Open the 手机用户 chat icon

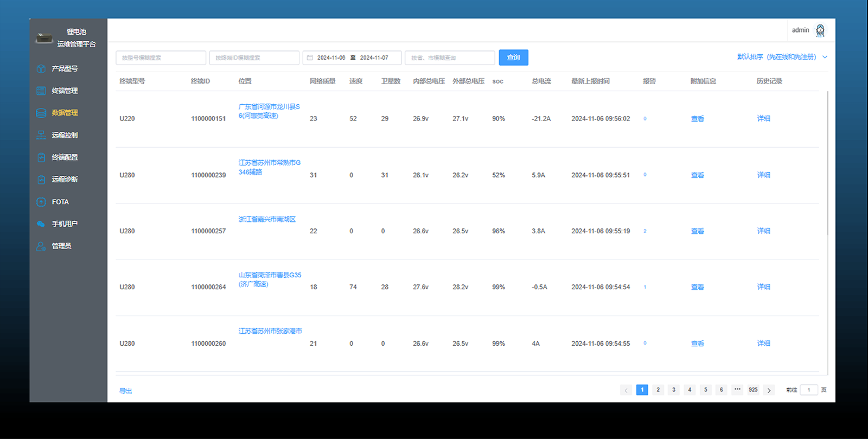click(x=41, y=224)
